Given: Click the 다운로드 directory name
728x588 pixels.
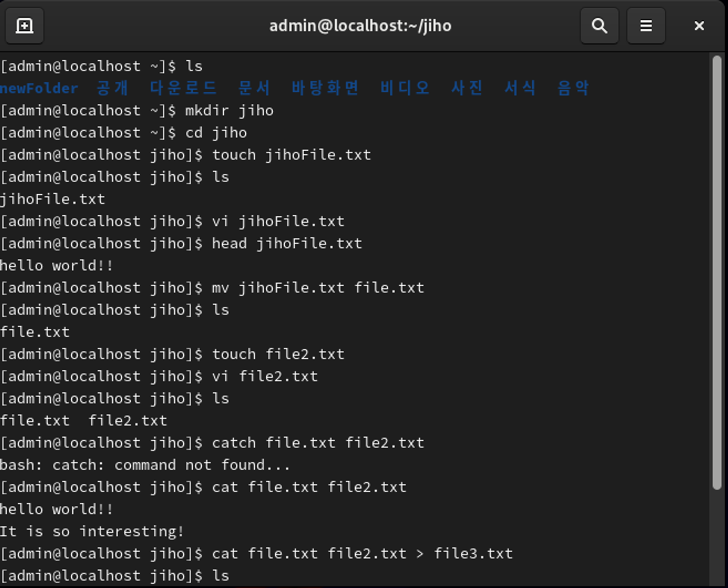Looking at the screenshot, I should coord(183,88).
